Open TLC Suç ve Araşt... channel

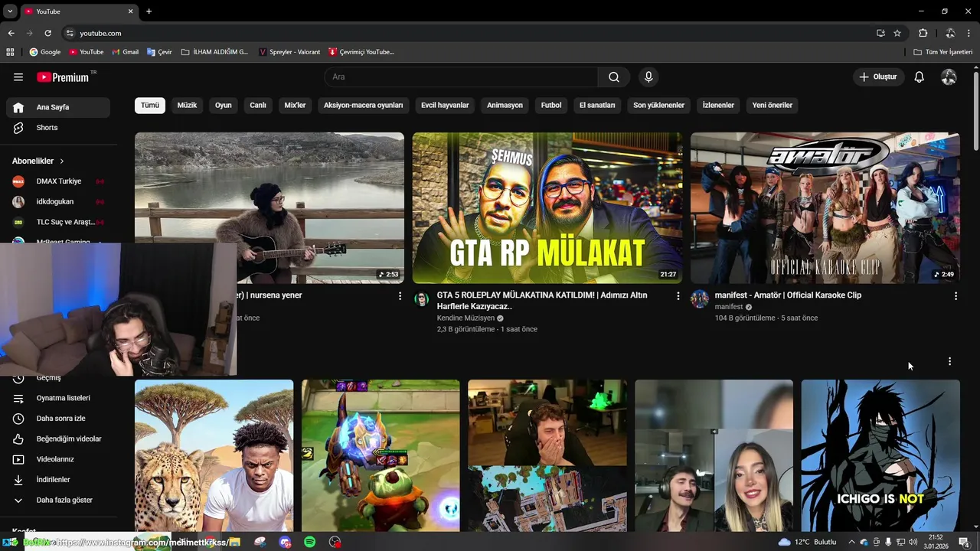[58, 222]
